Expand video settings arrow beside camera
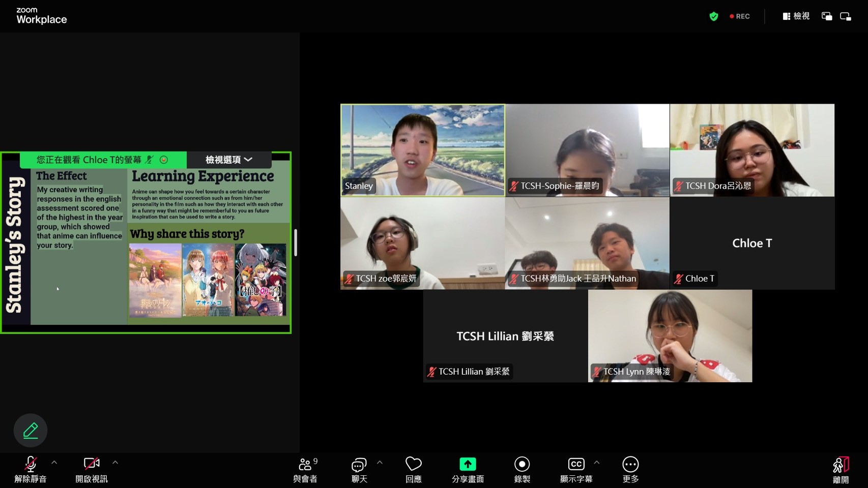The height and width of the screenshot is (488, 868). pos(115,463)
